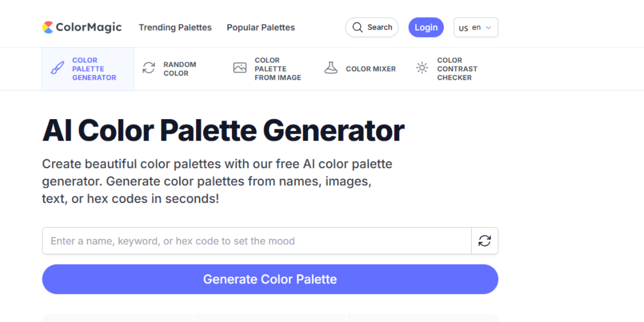This screenshot has height=322, width=644.
Task: Click the magnifying glass search icon
Action: 357,27
